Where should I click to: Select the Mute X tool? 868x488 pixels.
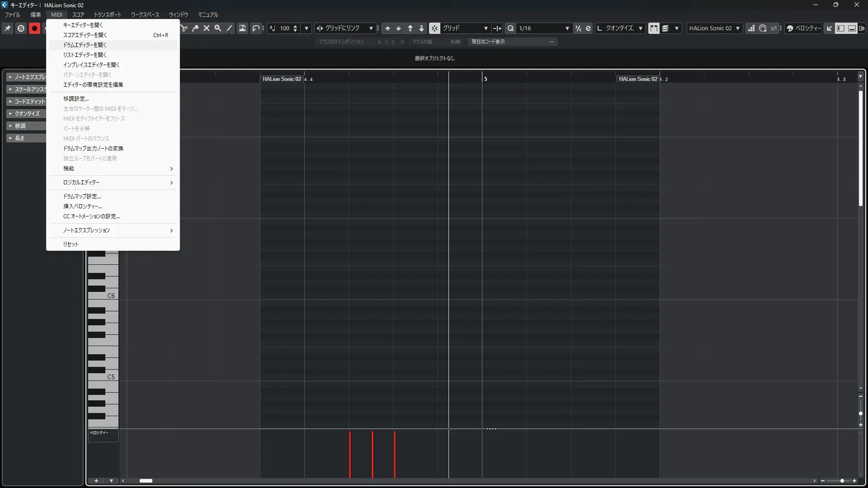pyautogui.click(x=207, y=28)
